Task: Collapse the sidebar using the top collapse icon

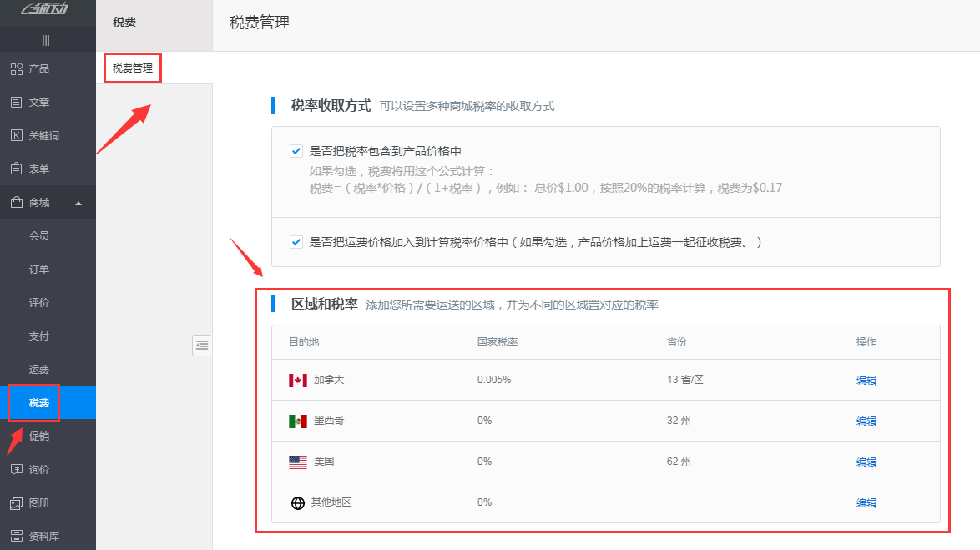Action: (48, 39)
